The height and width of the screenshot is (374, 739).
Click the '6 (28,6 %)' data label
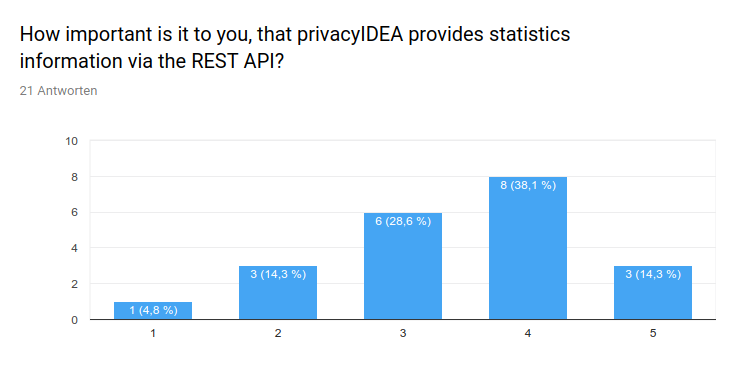coord(403,221)
